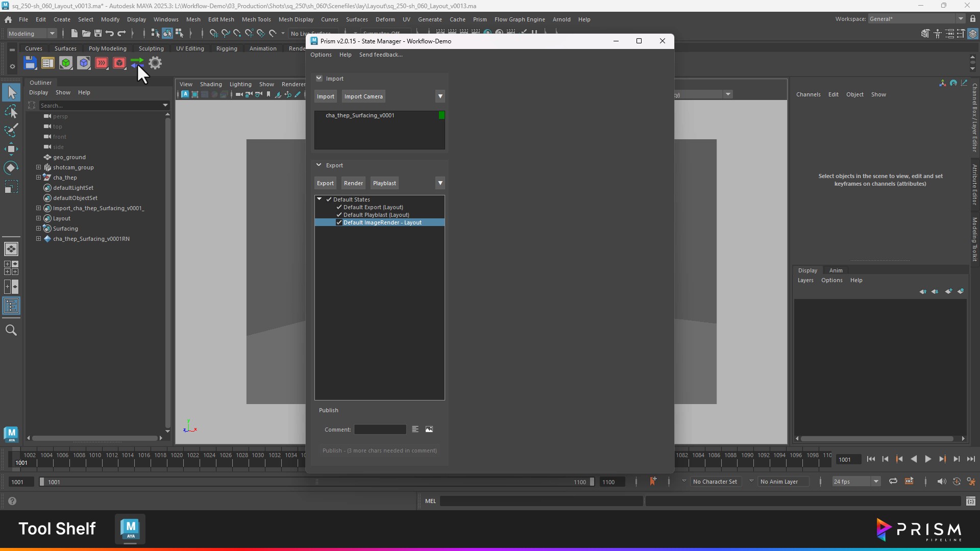Click the Import Camera button

pyautogui.click(x=363, y=96)
